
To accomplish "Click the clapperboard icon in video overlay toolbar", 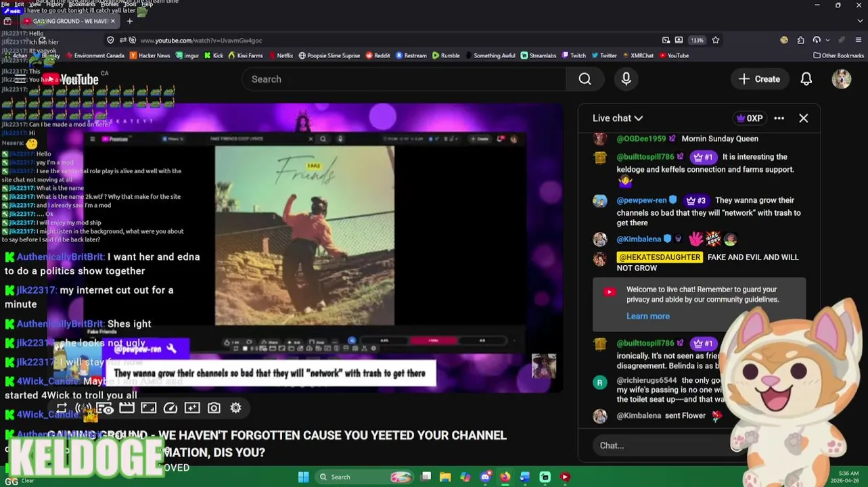I will [x=127, y=408].
